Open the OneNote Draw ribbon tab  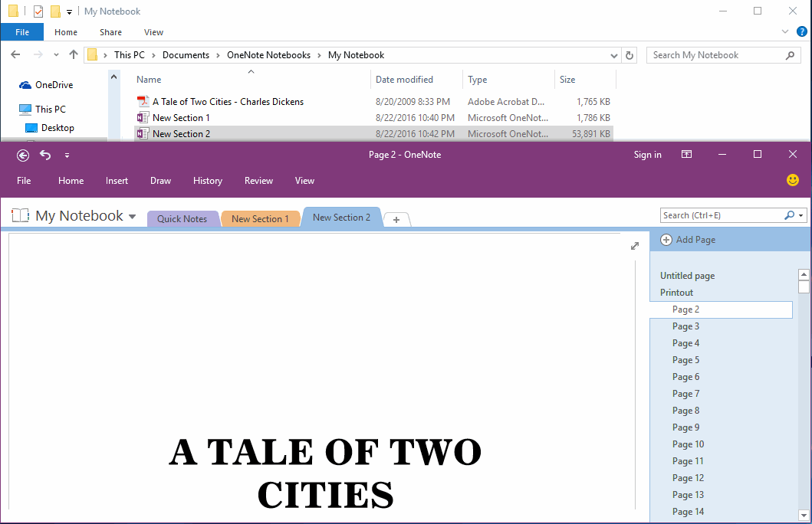160,181
